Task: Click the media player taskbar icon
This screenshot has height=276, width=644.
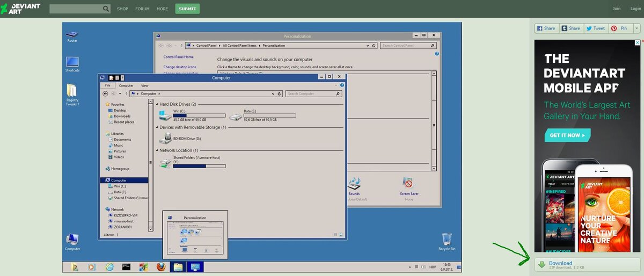Action: click(92, 267)
